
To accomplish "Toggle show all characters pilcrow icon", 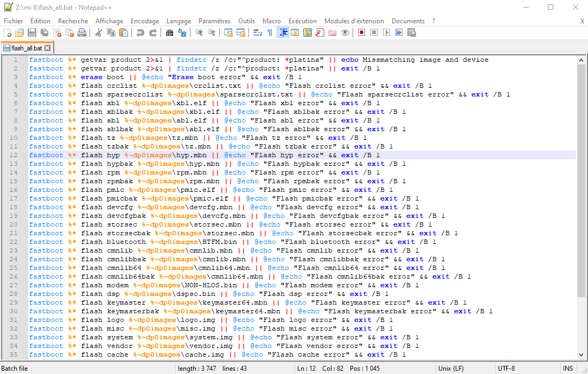I will pos(270,33).
